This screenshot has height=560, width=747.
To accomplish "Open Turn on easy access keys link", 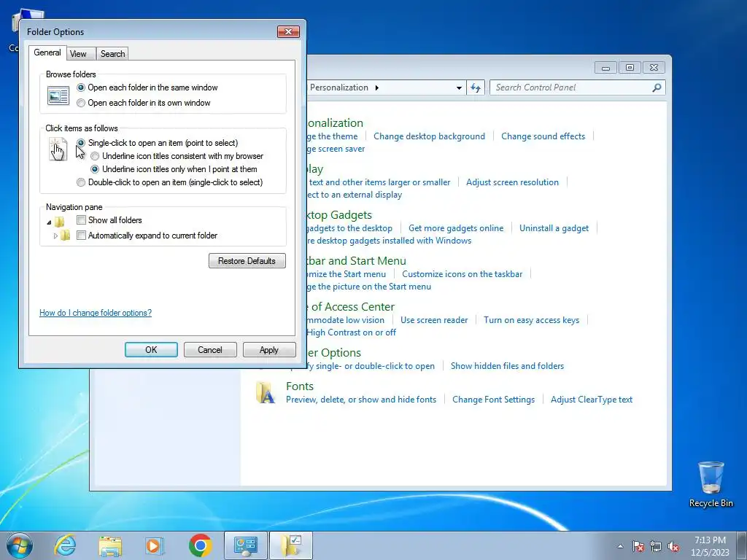I will click(532, 320).
